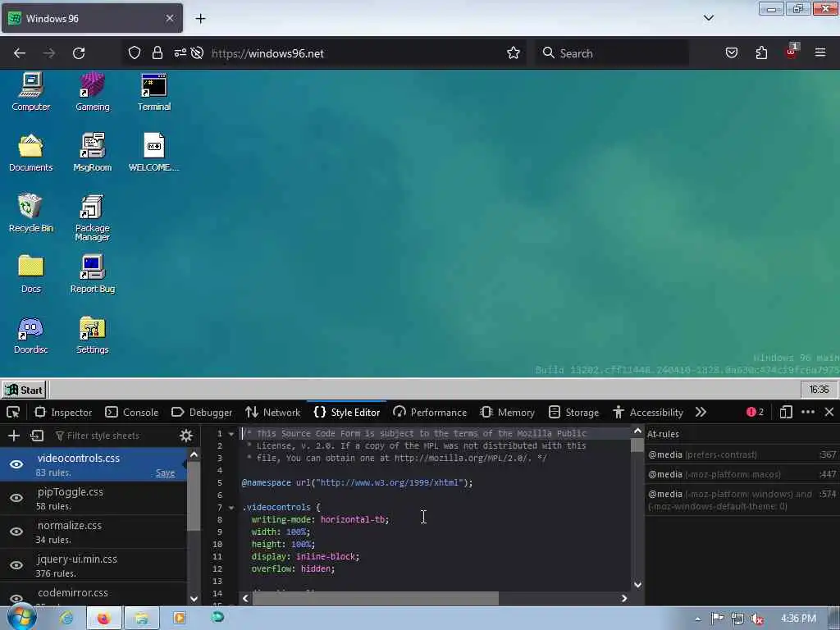Screen dimensions: 840x630
Task: Open the Gameing desktop shortcut
Action: [x=92, y=92]
